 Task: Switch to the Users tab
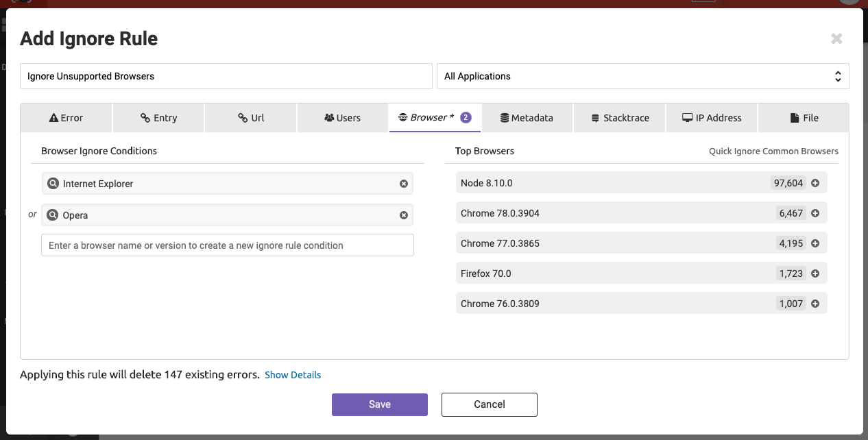pyautogui.click(x=343, y=118)
